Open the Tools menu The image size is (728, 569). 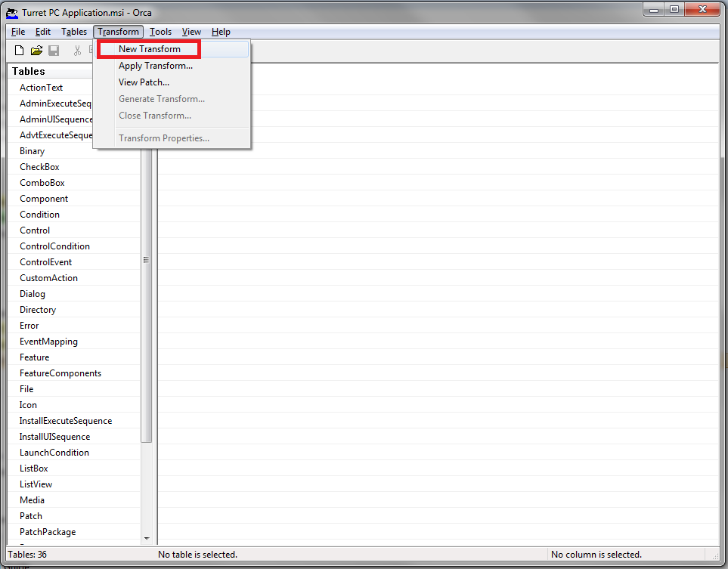[x=160, y=32]
